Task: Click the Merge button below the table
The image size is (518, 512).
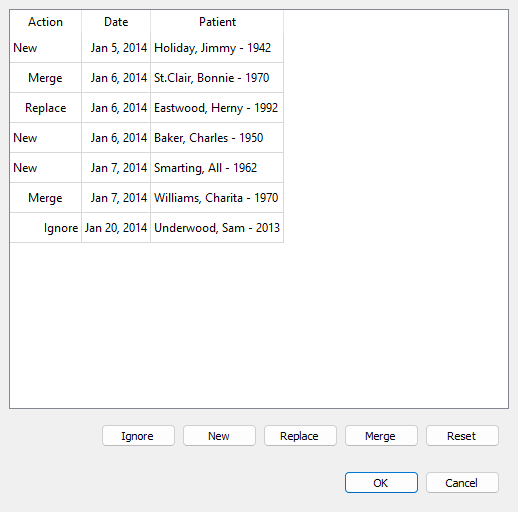Action: (381, 436)
